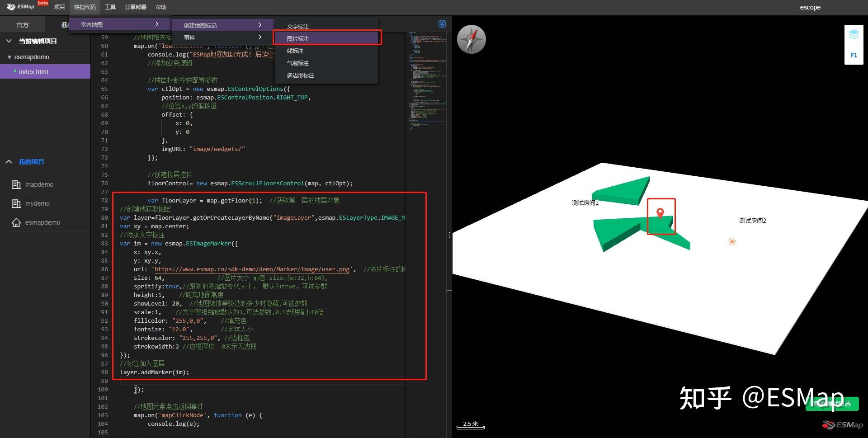The image size is (868, 438).
Task: Click the 测试房间1 room label
Action: (x=585, y=203)
